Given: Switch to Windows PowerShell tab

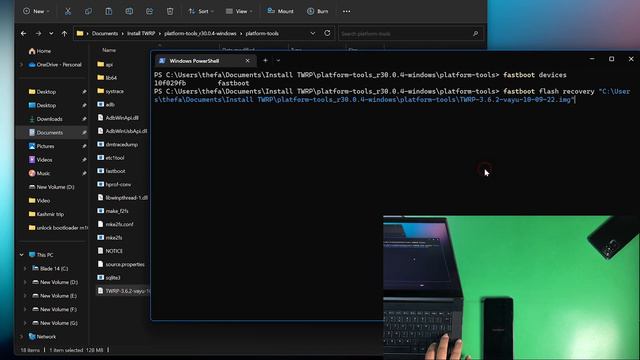Looking at the screenshot, I should pos(194,61).
